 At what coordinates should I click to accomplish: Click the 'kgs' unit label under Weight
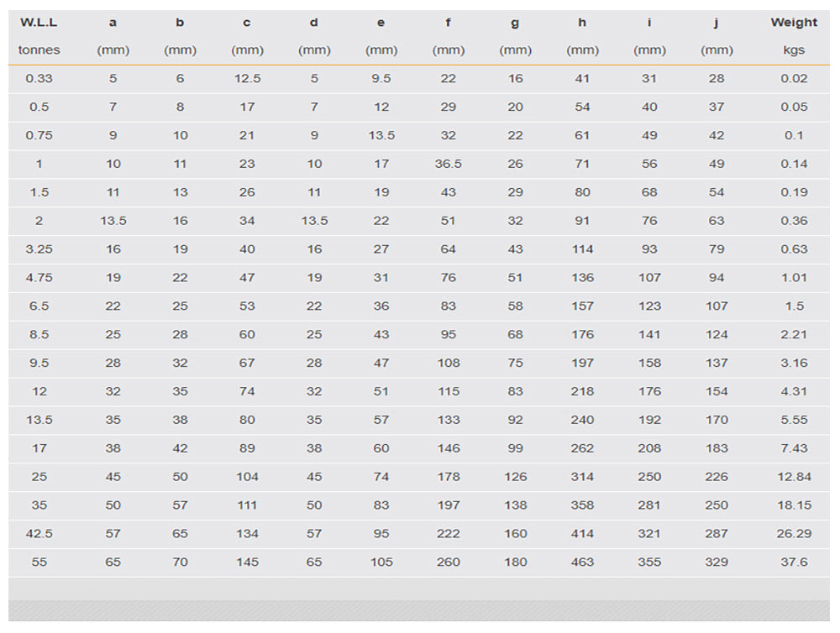(x=793, y=50)
